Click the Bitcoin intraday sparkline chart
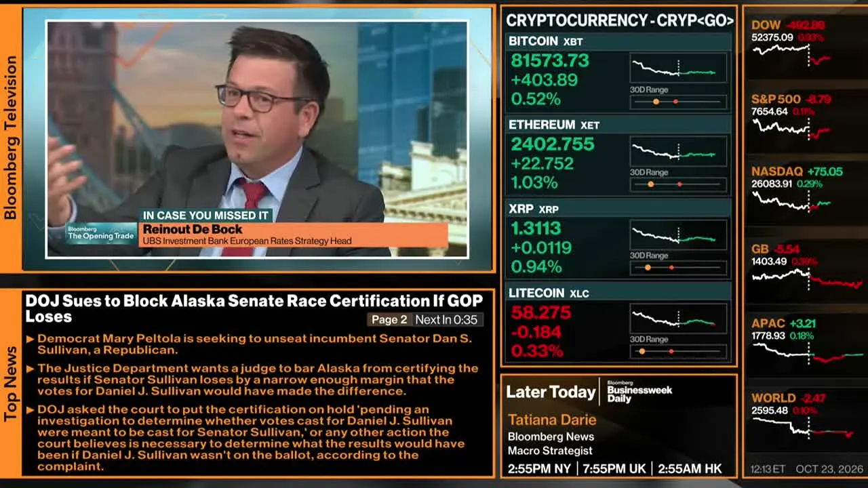The height and width of the screenshot is (488, 868). tap(678, 68)
